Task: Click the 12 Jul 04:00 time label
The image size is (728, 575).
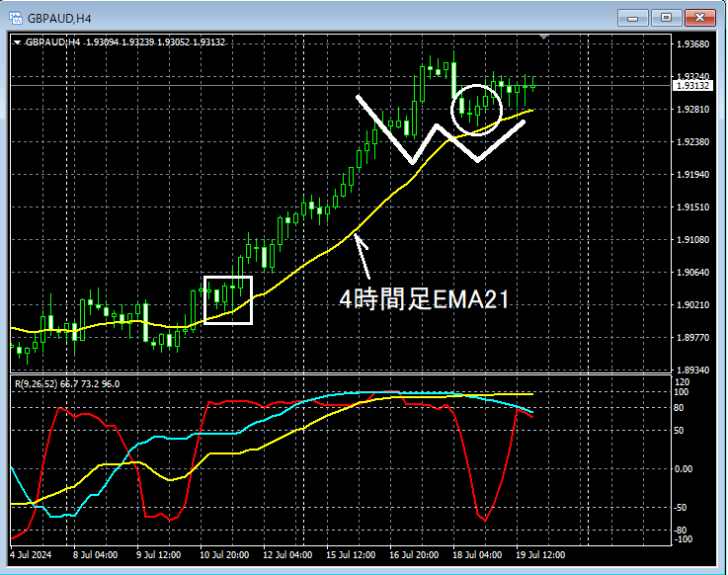Action: pos(287,555)
